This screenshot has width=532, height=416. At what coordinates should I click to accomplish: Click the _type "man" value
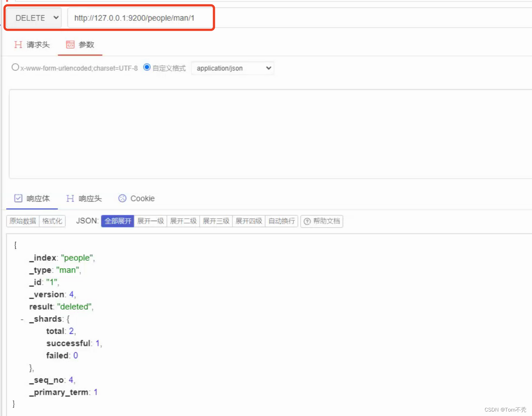(67, 270)
